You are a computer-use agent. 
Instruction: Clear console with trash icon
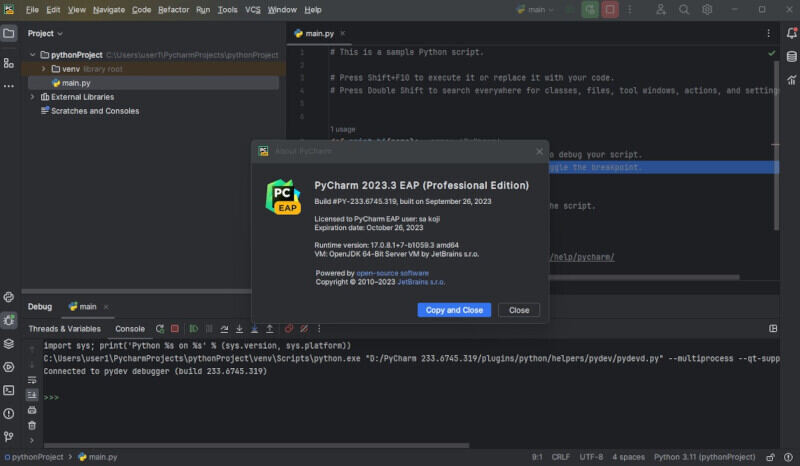(32, 426)
